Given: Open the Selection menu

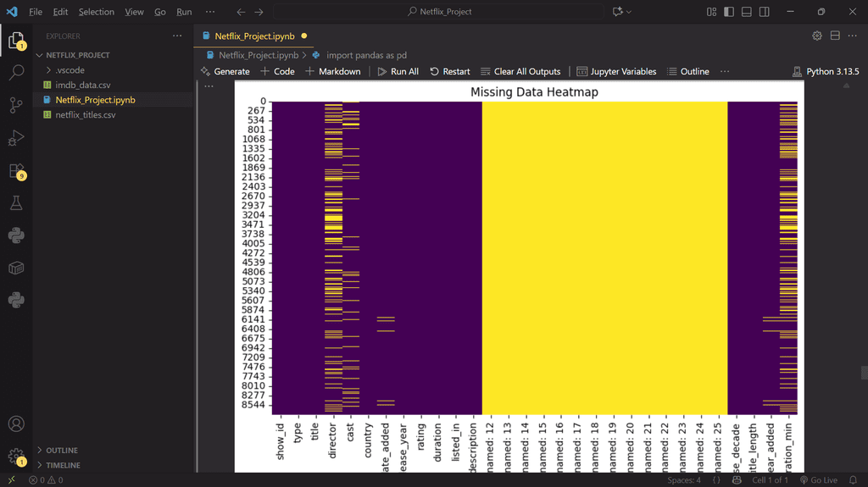Looking at the screenshot, I should point(96,12).
